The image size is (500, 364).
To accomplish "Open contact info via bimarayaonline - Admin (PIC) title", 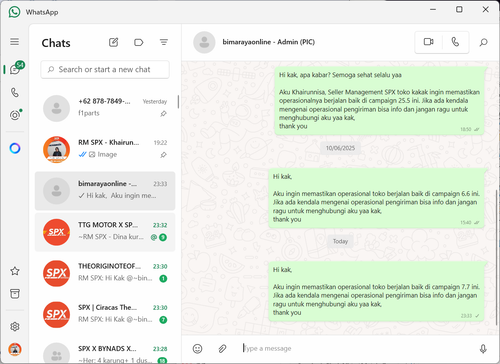I will pyautogui.click(x=269, y=42).
